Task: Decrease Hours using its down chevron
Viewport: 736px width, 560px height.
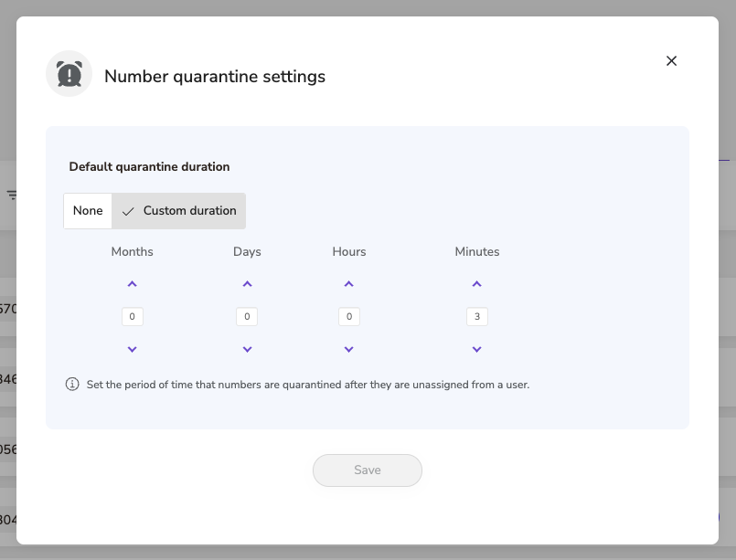Action: click(x=348, y=349)
